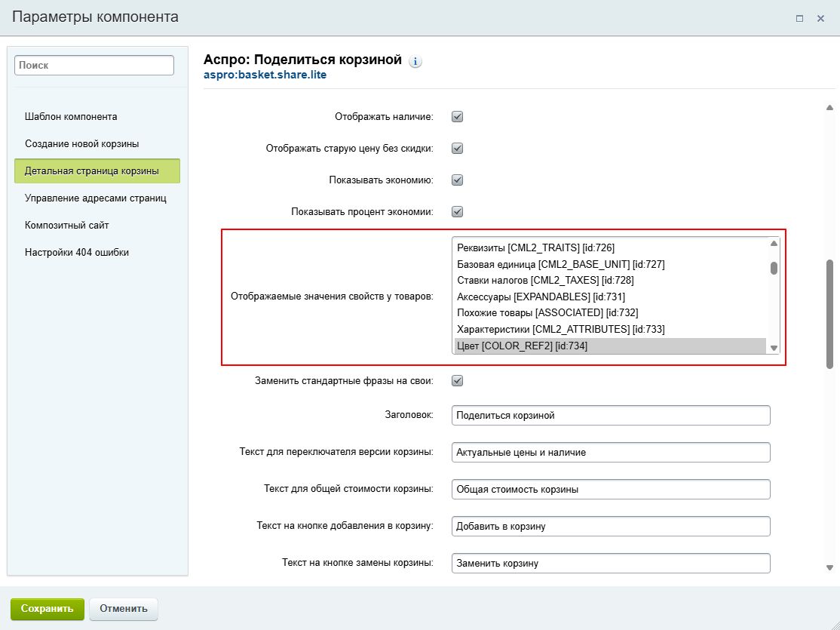
Task: Focus the 'Поиск' search field
Action: [x=94, y=66]
